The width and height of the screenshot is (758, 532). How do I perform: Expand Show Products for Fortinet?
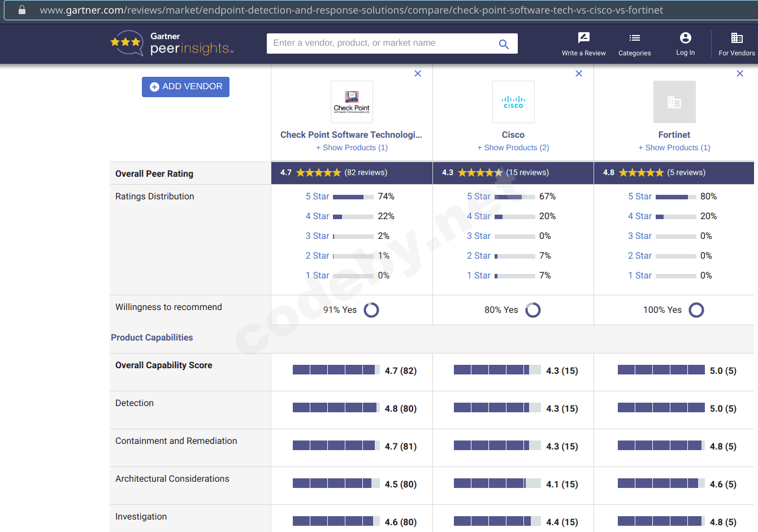674,147
